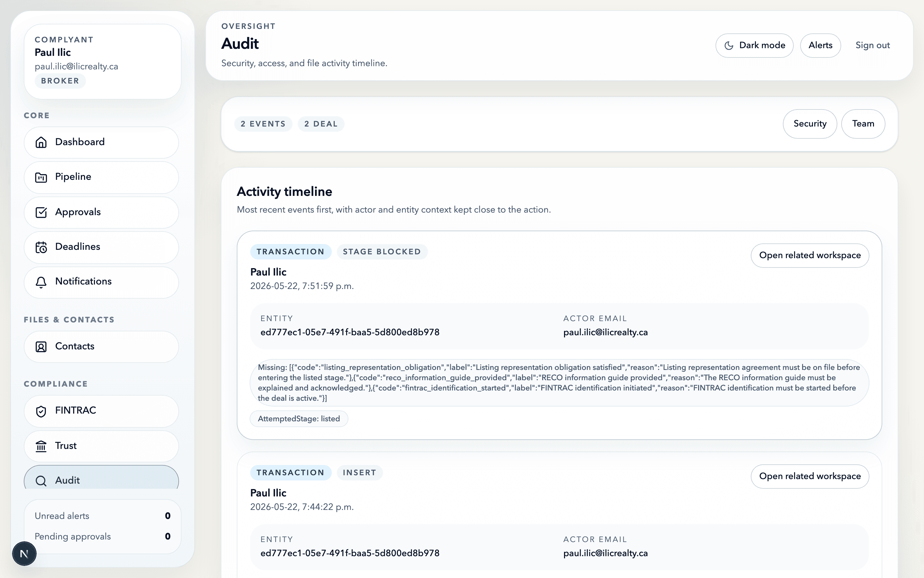Click the Approvals checkmark icon

pos(41,213)
